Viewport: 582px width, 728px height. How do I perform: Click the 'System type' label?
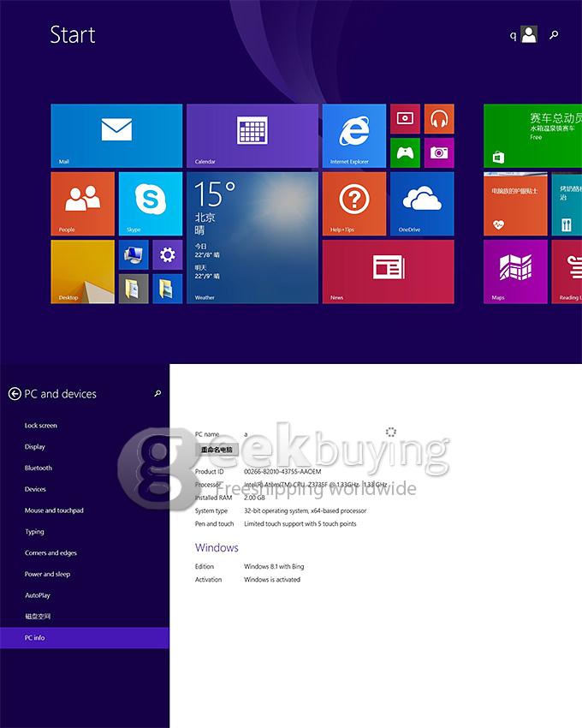click(211, 510)
